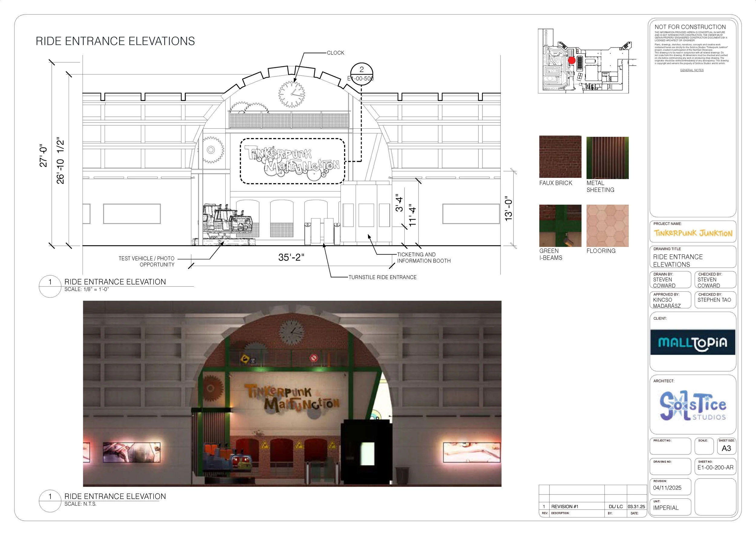This screenshot has width=756, height=535.
Task: Click the rendered ride entrance image
Action: (292, 393)
